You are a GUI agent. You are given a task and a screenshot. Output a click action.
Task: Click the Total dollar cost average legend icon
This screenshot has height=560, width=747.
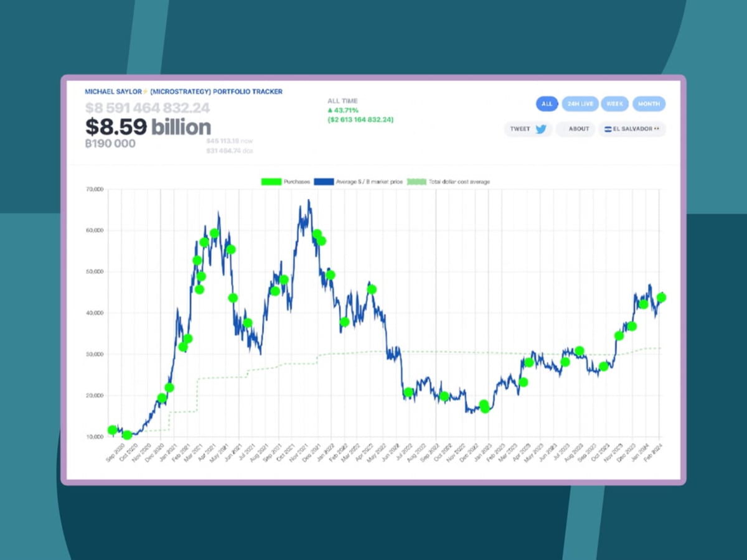(x=416, y=182)
